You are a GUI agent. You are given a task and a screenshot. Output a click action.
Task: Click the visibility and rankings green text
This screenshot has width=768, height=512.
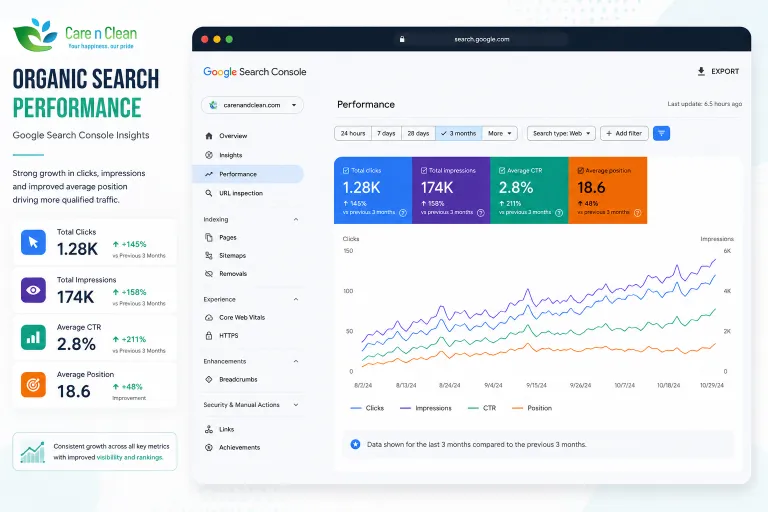click(x=129, y=457)
